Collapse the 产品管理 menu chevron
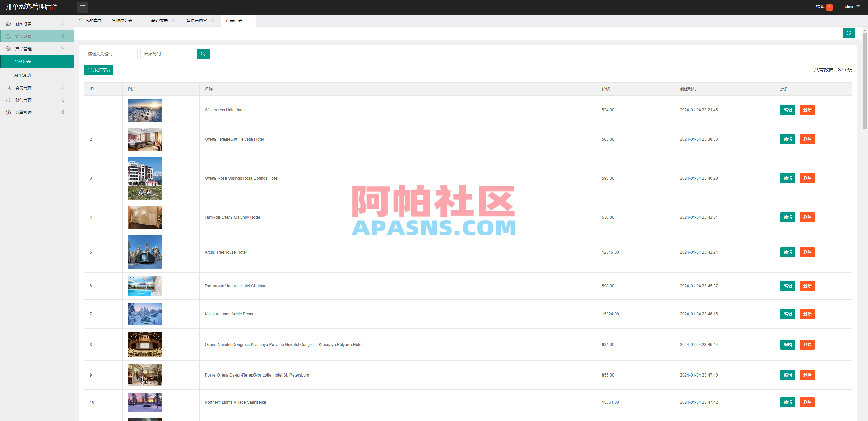 63,48
